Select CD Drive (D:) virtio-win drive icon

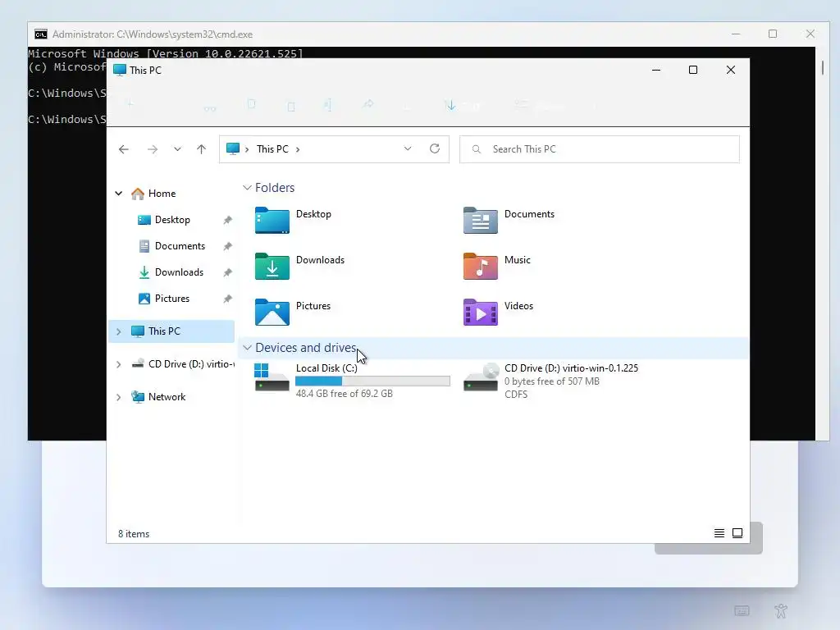click(481, 377)
